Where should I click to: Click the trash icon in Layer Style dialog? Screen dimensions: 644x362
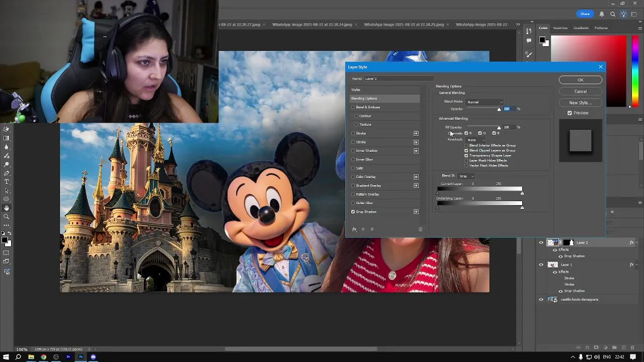[421, 229]
